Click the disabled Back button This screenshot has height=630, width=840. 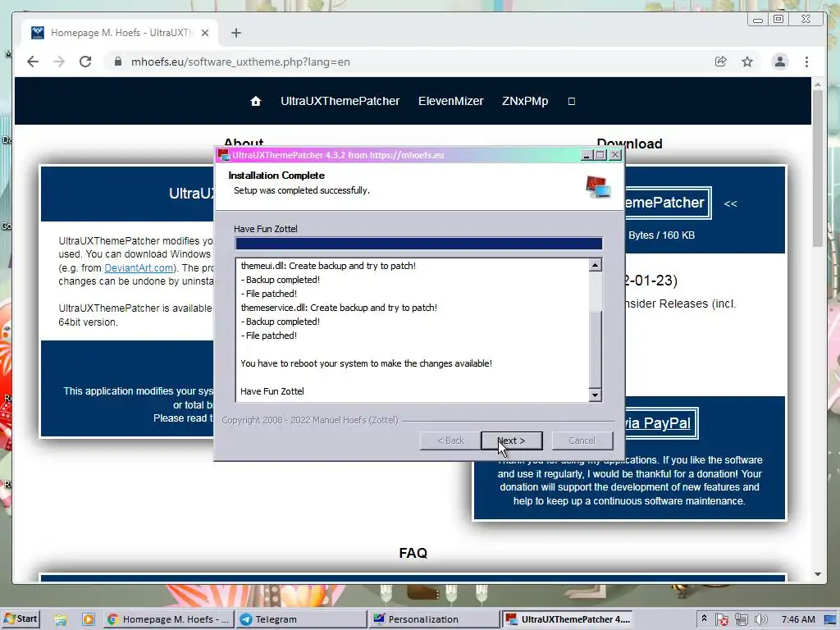pyautogui.click(x=450, y=441)
